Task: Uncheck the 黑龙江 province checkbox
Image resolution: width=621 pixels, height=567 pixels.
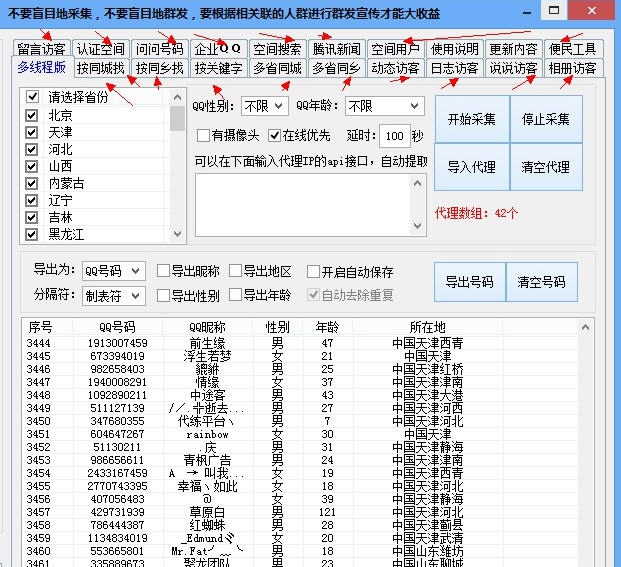Action: [x=31, y=234]
